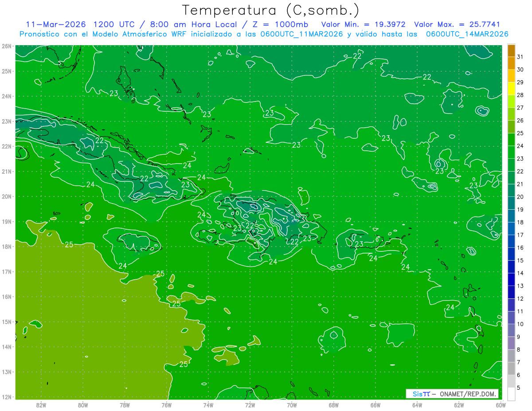Click colorbar scale value '17'
Viewport: 532px width, 411px height.
pos(520,235)
